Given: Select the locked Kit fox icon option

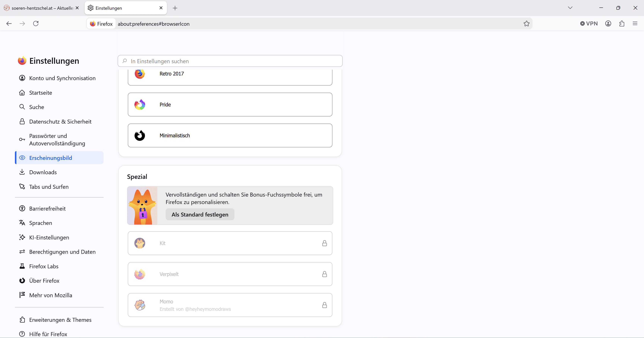Looking at the screenshot, I should pyautogui.click(x=230, y=243).
